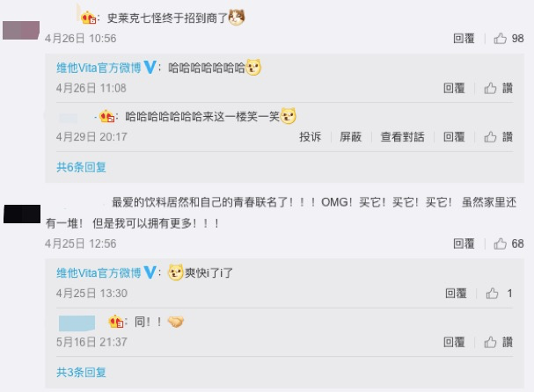Screen dimensions: 534x392
Task: Click the blue V verified badge in first Vita reply
Action: [x=150, y=67]
